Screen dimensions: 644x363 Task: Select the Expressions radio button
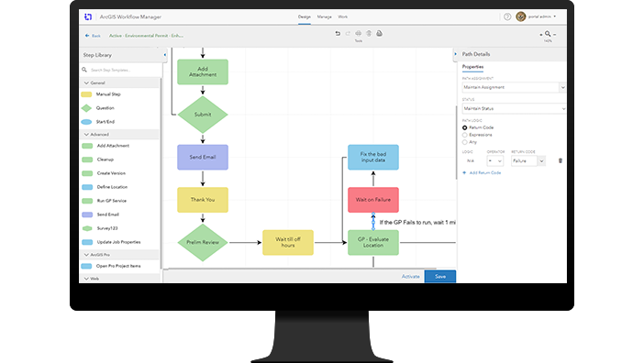tap(464, 135)
